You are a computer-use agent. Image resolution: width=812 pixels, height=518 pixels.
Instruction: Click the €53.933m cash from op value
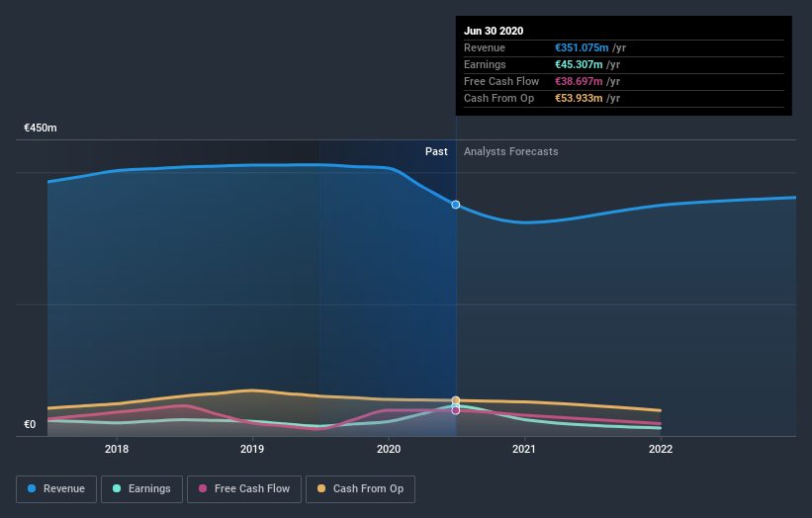579,98
